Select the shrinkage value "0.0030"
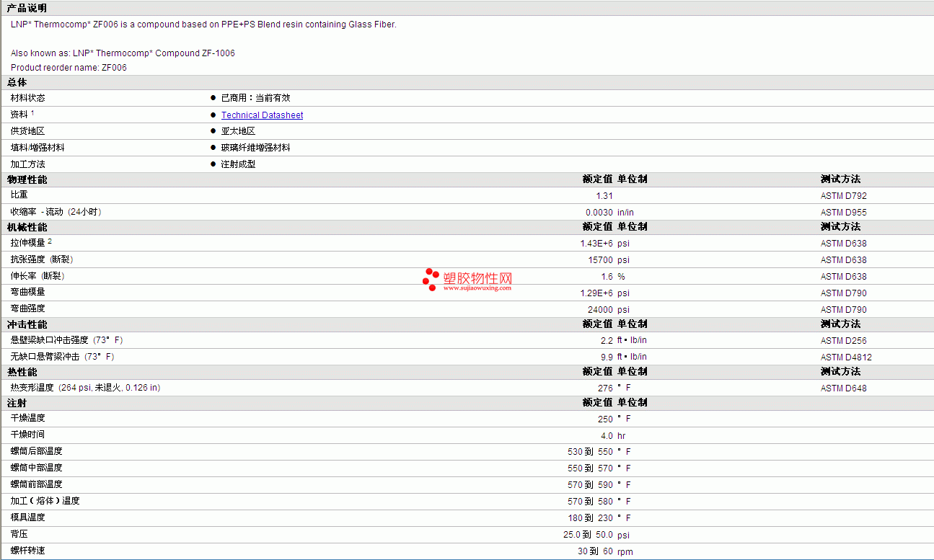This screenshot has height=560, width=934. pos(599,213)
